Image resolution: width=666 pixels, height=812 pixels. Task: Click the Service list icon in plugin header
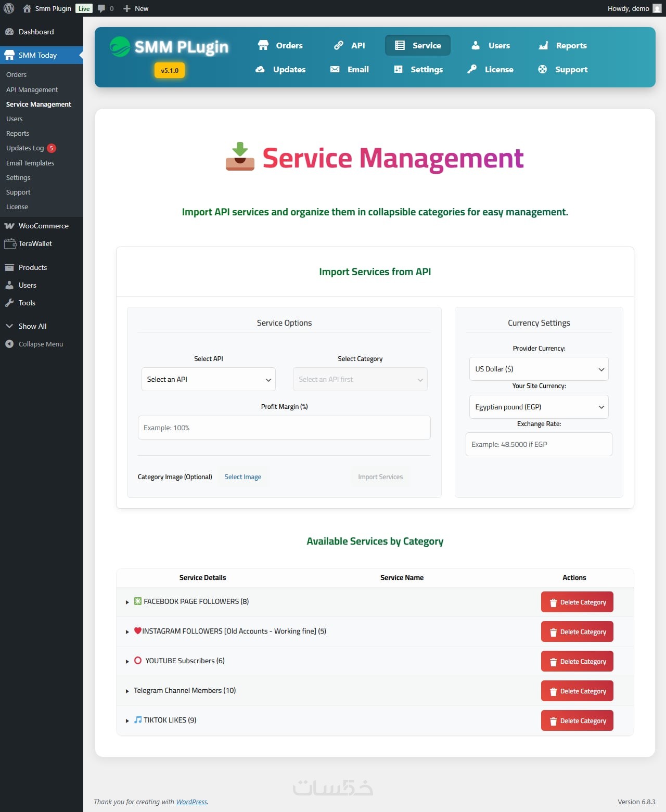[x=400, y=45]
